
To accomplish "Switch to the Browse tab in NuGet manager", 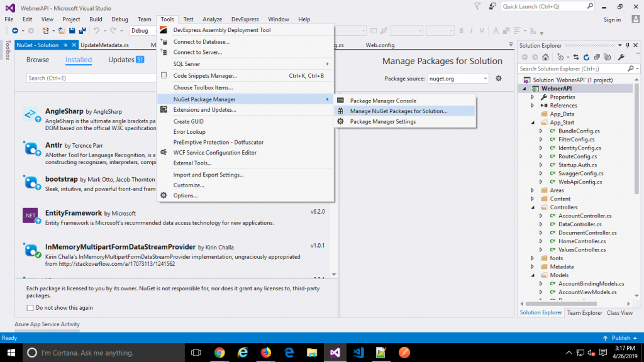I will 38,59.
